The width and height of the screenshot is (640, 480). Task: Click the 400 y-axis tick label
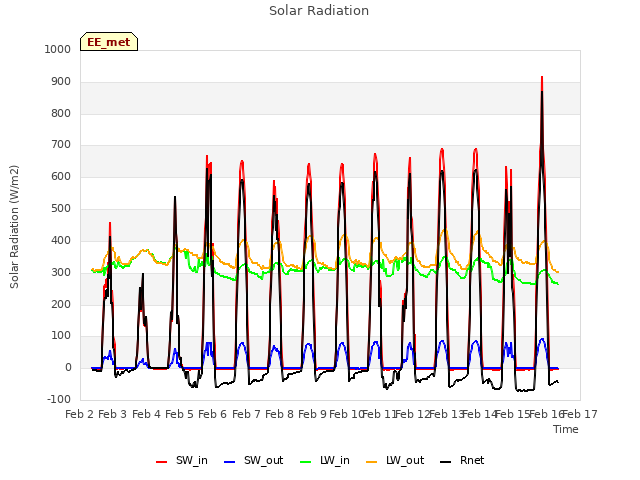click(61, 240)
